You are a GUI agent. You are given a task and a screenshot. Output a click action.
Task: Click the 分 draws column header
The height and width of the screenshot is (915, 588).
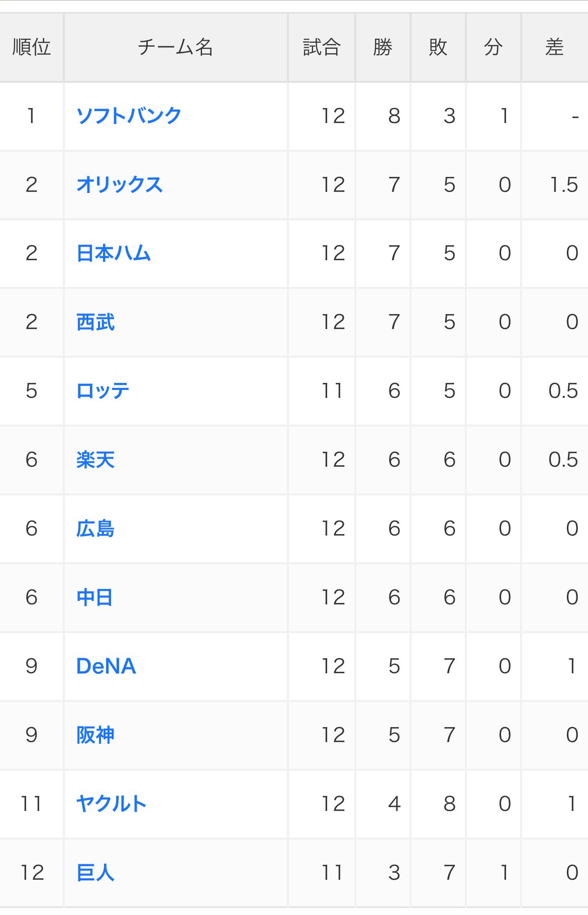pos(494,47)
